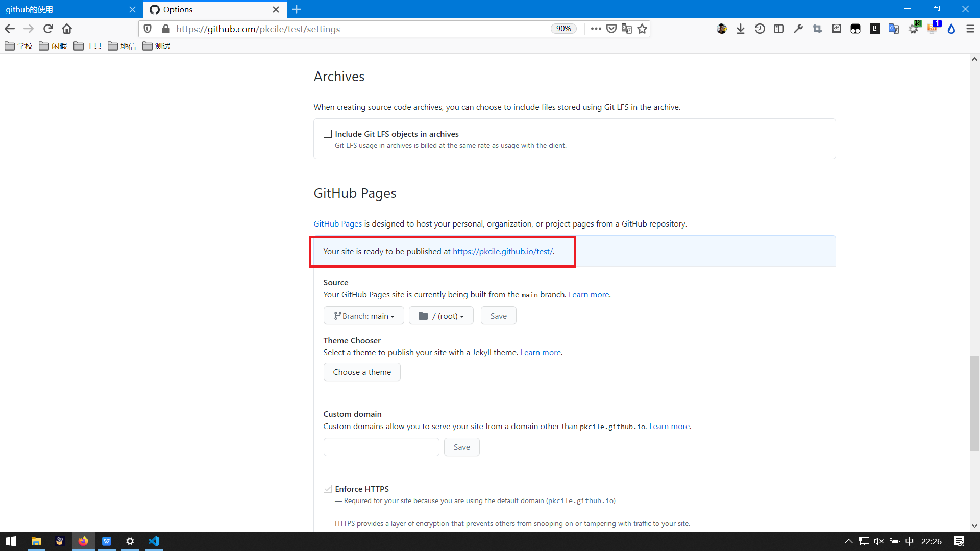Viewport: 980px width, 551px height.
Task: Check Include Git LFS objects in archives
Action: [328, 134]
